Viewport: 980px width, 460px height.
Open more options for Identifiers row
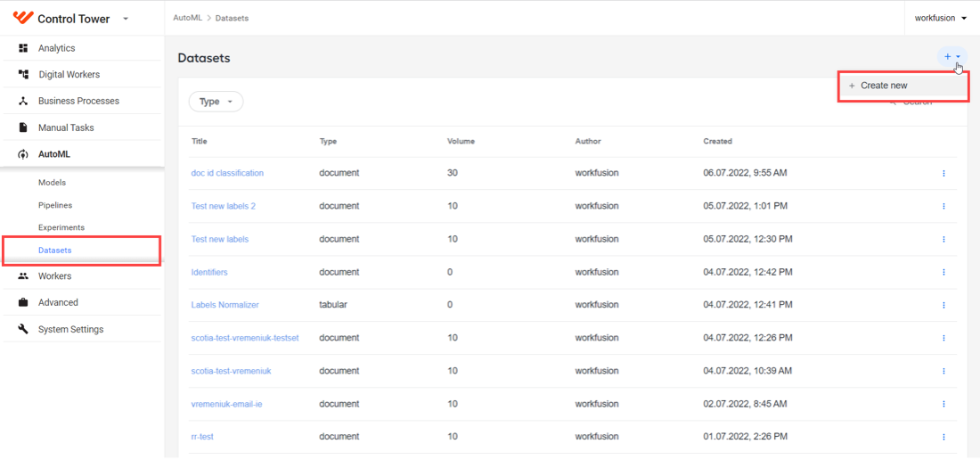tap(943, 272)
